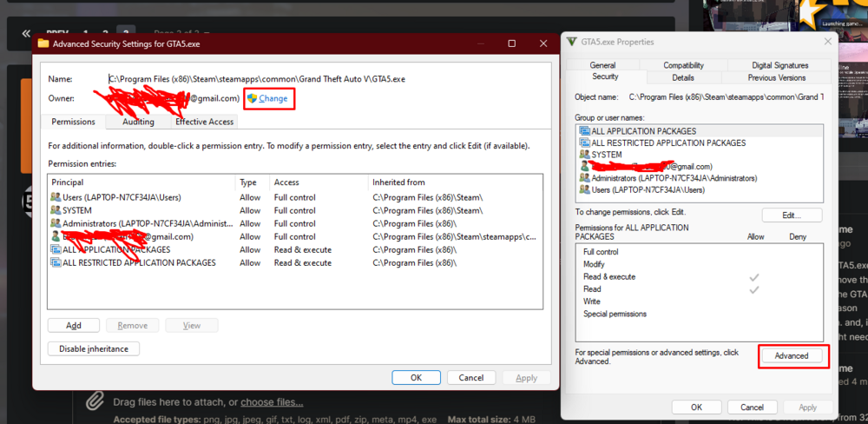Select ALL APPLICATION PACKAGES permission entry row
The width and height of the screenshot is (868, 424).
294,249
